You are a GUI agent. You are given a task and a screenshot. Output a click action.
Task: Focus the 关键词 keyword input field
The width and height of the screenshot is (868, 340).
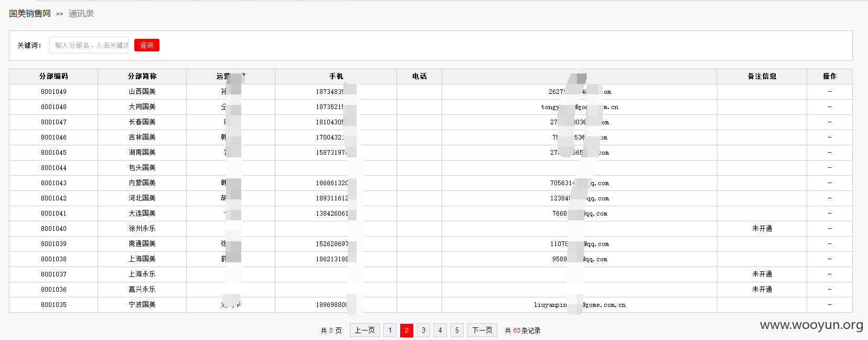coord(89,45)
